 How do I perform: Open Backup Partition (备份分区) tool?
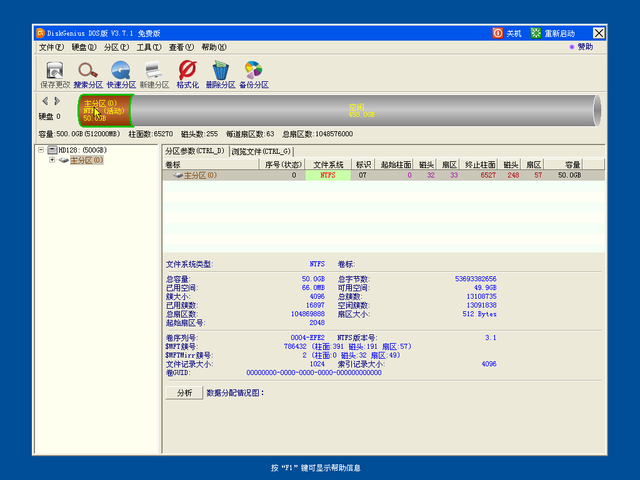pyautogui.click(x=253, y=75)
